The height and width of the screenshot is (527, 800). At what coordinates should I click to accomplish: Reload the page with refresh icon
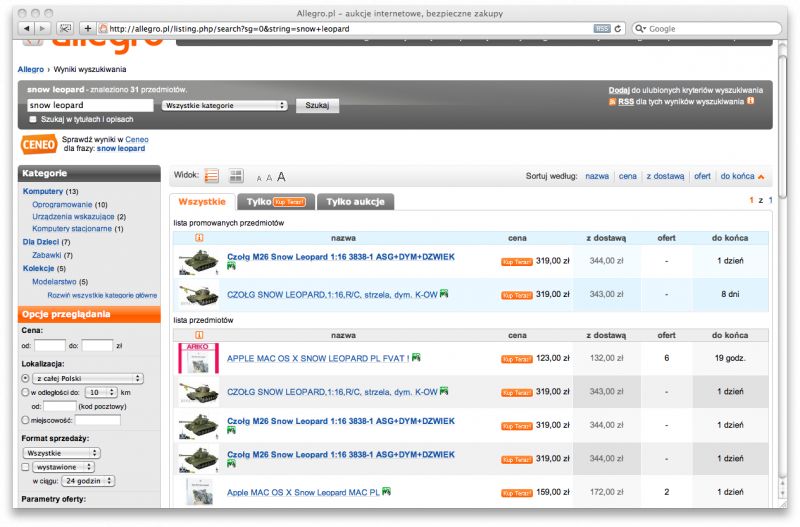[618, 29]
